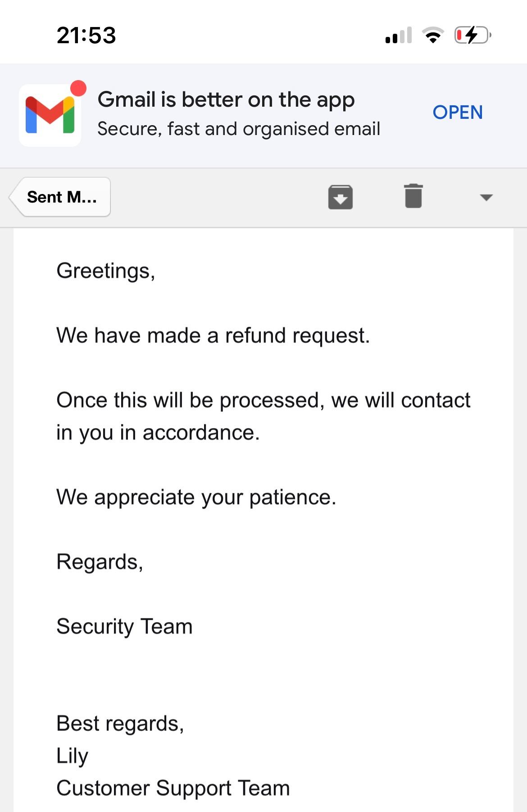Tap the cellular signal bars
This screenshot has width=527, height=812.
(399, 35)
